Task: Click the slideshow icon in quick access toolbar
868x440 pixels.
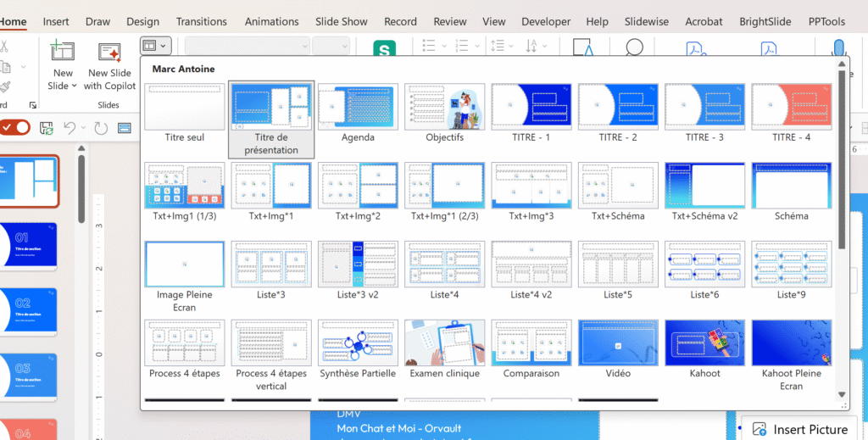Action: 124,128
